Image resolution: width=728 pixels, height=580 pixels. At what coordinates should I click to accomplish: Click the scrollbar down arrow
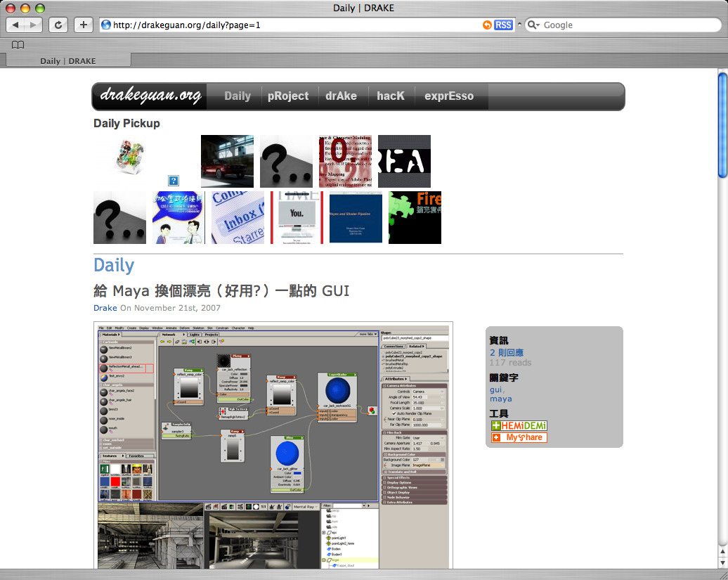(x=722, y=562)
